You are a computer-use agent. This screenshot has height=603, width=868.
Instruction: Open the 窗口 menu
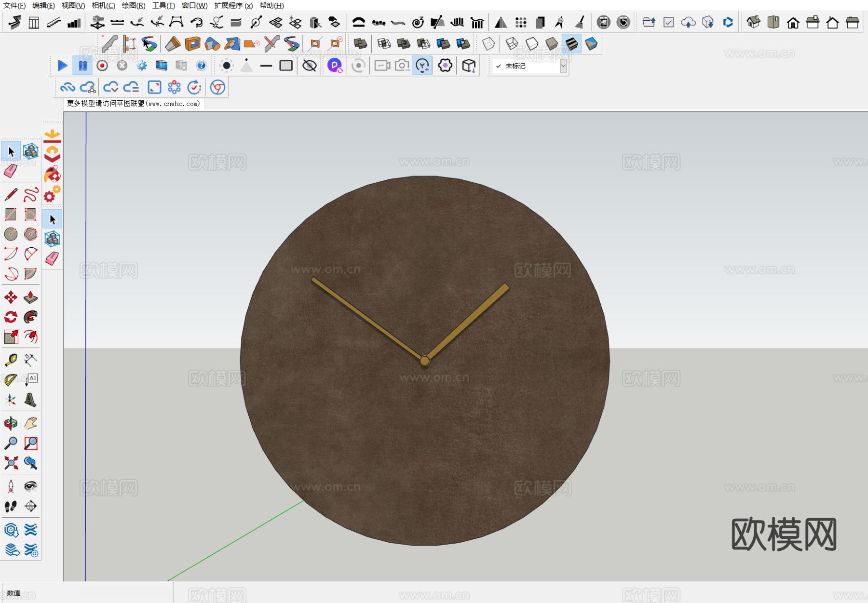[x=194, y=6]
